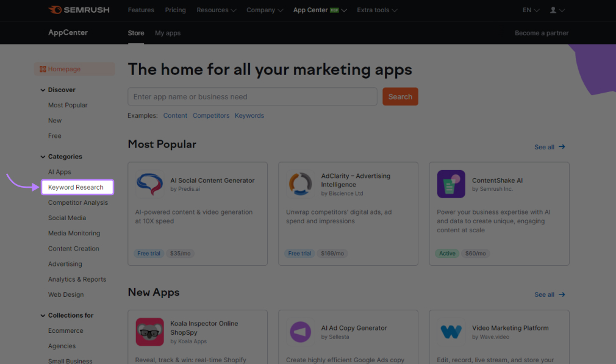Select the Social Media category

67,218
